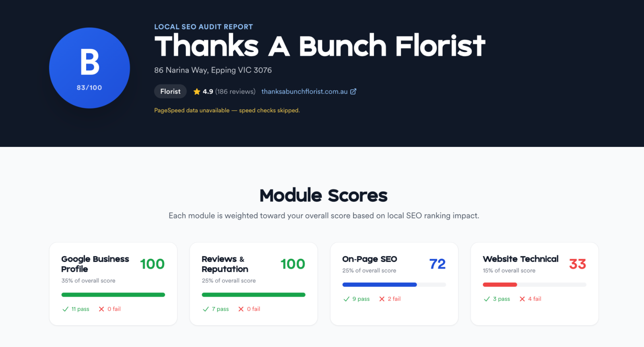The height and width of the screenshot is (347, 644).
Task: Click the Website Technical card title
Action: click(x=520, y=259)
